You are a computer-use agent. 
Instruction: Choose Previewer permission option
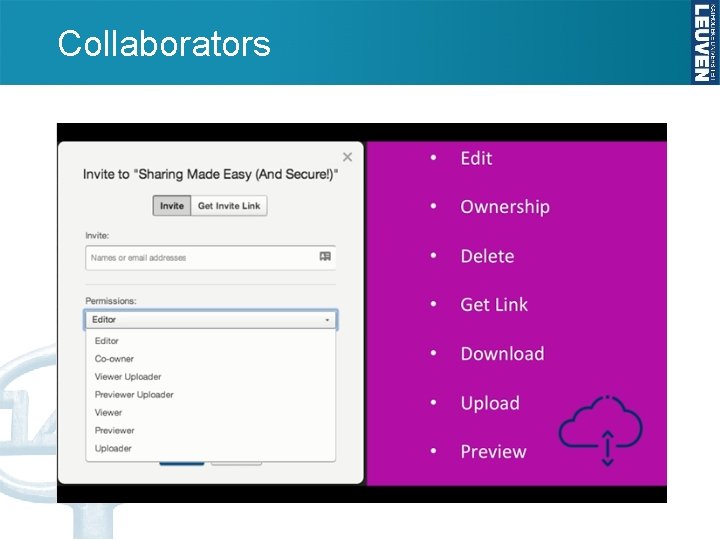pyautogui.click(x=115, y=430)
